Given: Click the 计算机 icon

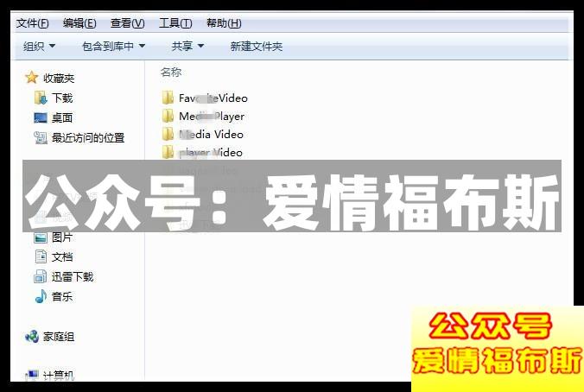Looking at the screenshot, I should (x=32, y=375).
